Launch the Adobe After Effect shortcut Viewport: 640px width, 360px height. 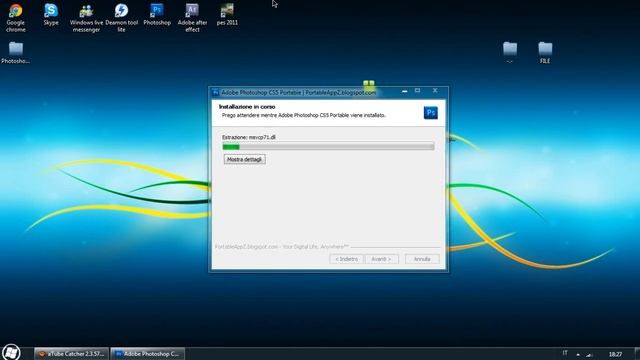[192, 18]
